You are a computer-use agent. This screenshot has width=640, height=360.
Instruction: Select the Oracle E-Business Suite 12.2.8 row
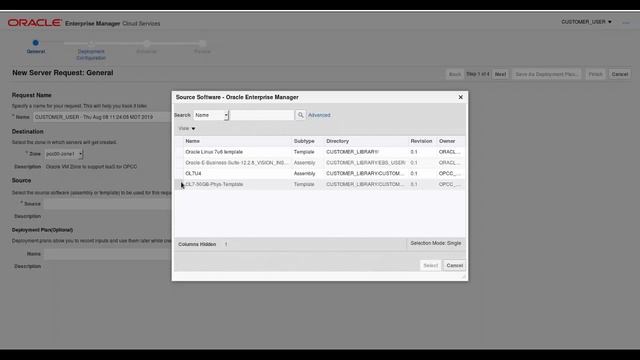pos(320,162)
